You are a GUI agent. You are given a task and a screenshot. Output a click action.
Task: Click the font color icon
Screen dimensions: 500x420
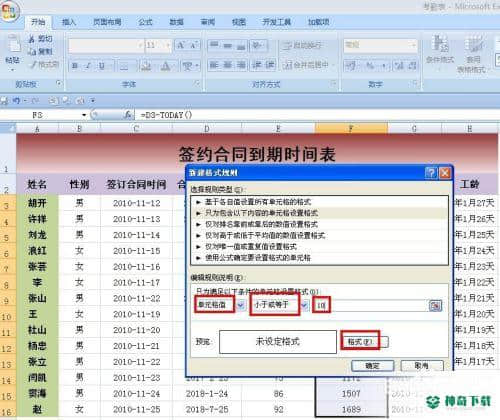[165, 66]
